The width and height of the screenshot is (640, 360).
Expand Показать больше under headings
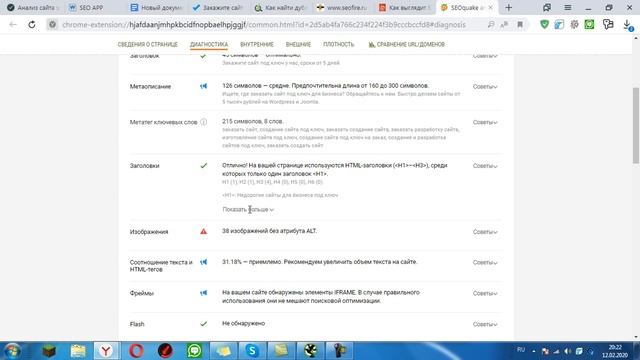click(248, 209)
